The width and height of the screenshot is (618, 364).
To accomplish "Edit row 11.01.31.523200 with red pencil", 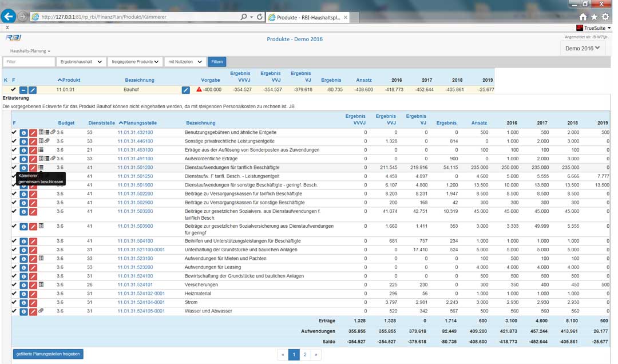I will [33, 268].
